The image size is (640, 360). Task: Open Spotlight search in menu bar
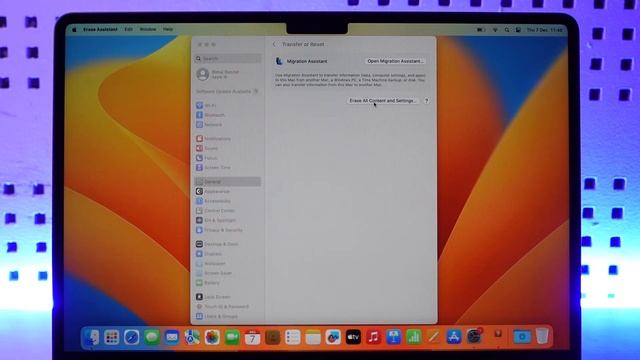click(507, 30)
